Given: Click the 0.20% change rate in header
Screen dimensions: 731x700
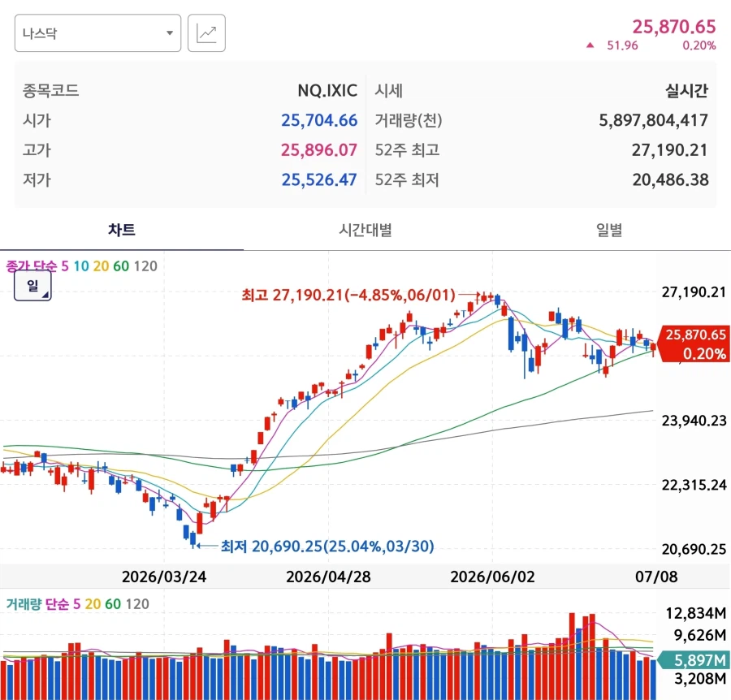Looking at the screenshot, I should pyautogui.click(x=699, y=45).
